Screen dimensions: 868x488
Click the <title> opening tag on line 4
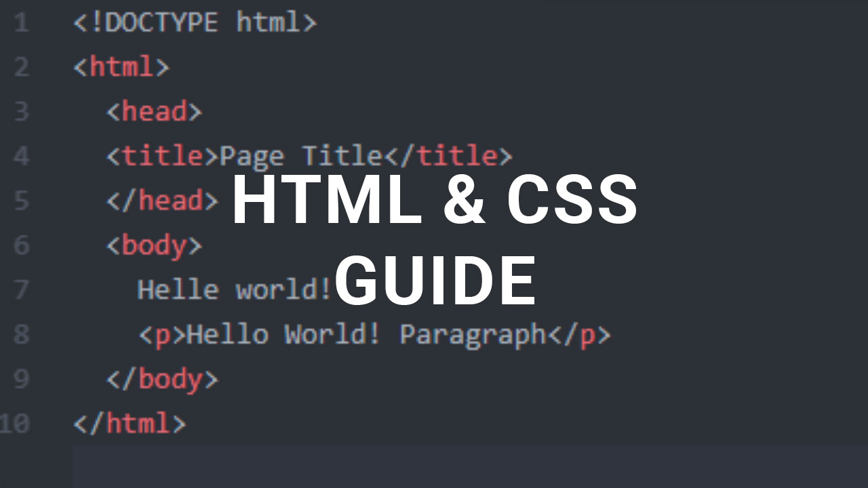(x=161, y=156)
